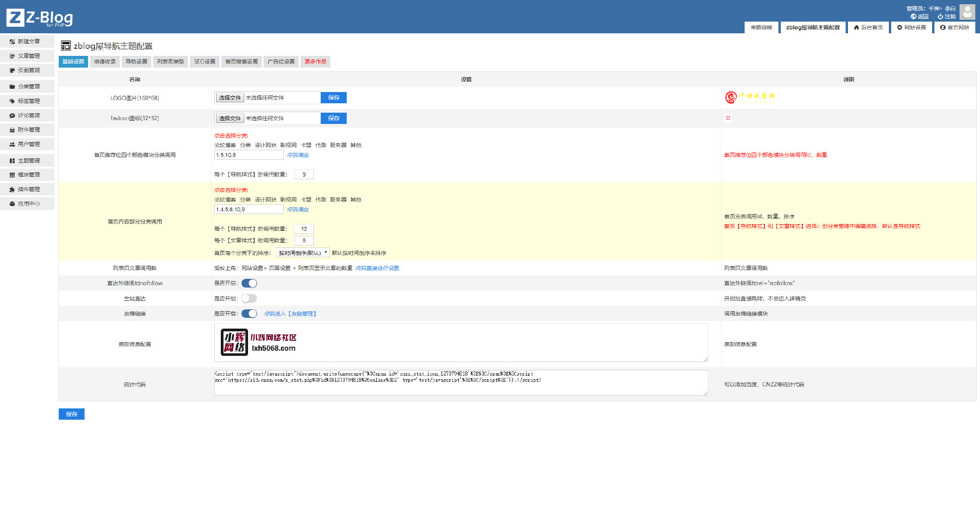Image resolution: width=980 pixels, height=507 pixels.
Task: Select 论坛博客 category in 首页推荐位 row
Action: 225,145
